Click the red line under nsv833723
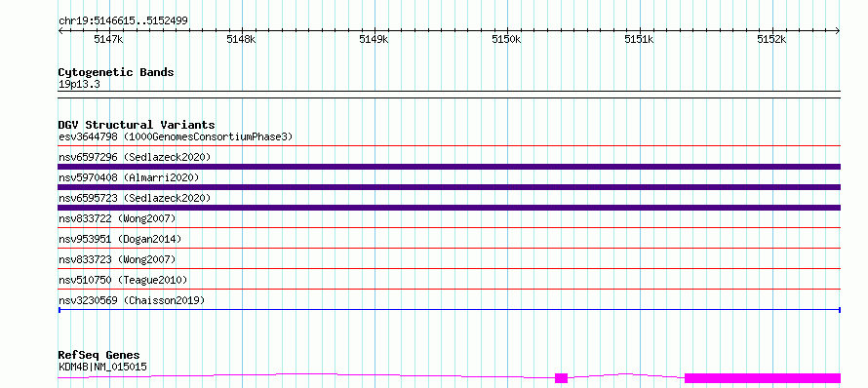The width and height of the screenshot is (868, 388). click(x=450, y=268)
